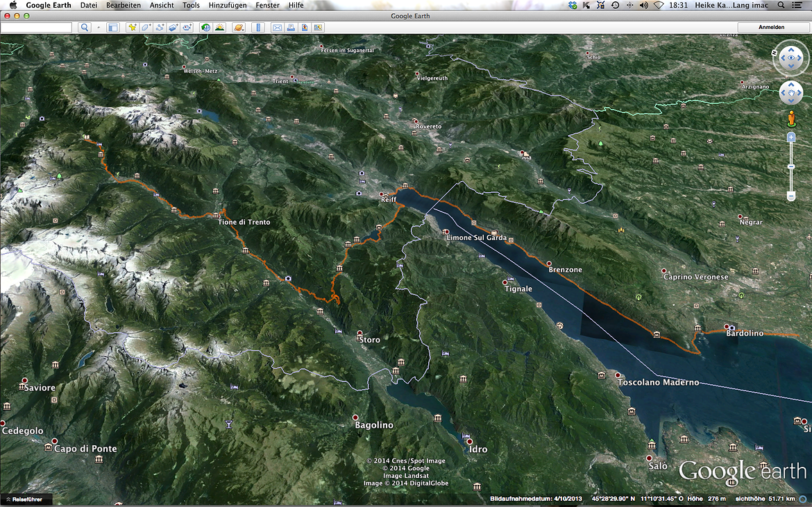Click the Dropbox menu bar icon
The image size is (812, 507).
(x=573, y=5)
